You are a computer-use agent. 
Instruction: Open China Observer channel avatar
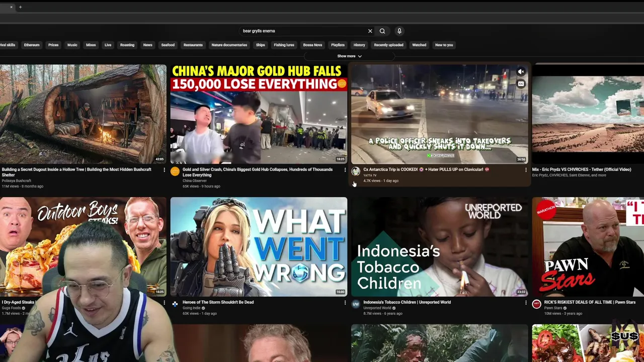point(175,171)
